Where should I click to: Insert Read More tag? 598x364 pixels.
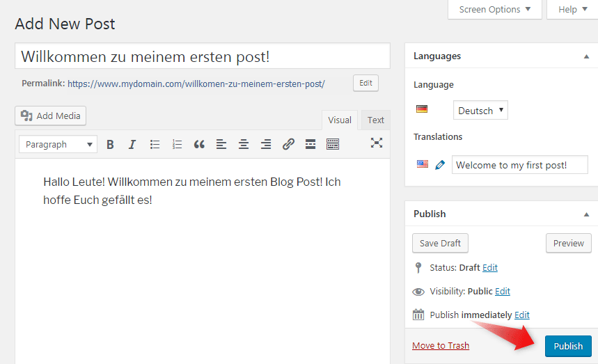tap(310, 145)
